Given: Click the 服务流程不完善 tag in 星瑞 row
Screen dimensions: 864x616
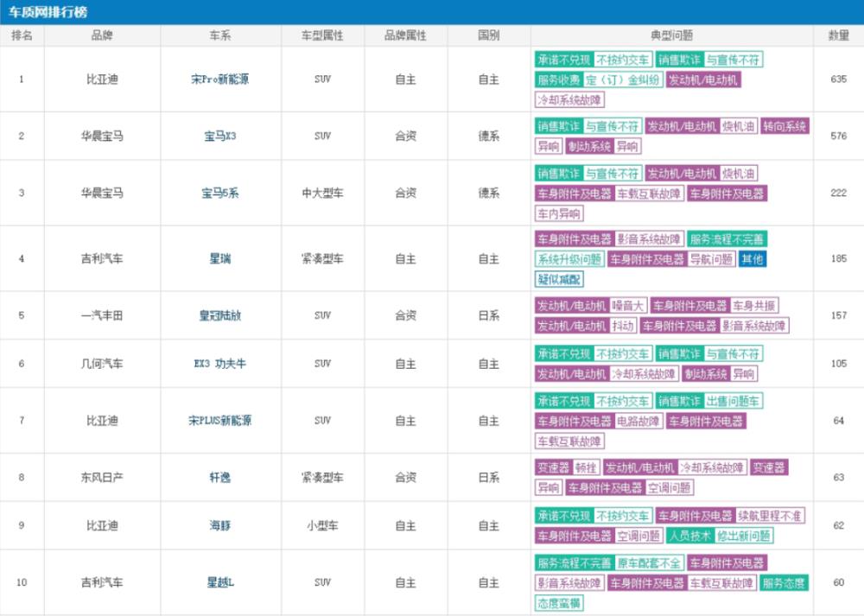Looking at the screenshot, I should pyautogui.click(x=727, y=239).
